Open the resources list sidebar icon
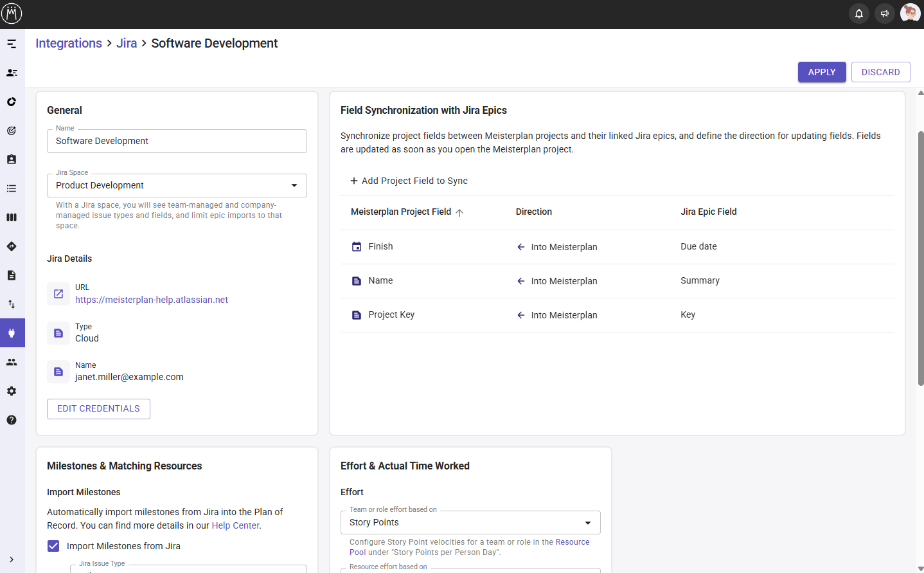Image resolution: width=924 pixels, height=573 pixels. tap(12, 73)
